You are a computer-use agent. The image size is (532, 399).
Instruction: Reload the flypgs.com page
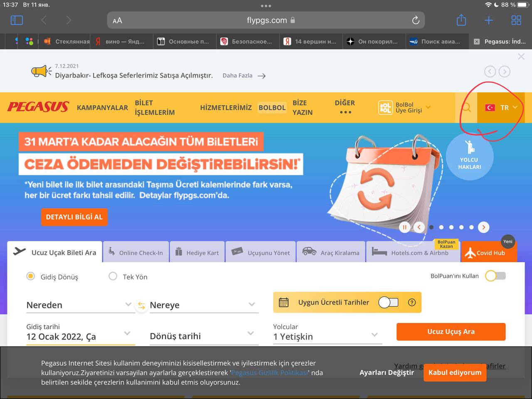click(x=415, y=20)
